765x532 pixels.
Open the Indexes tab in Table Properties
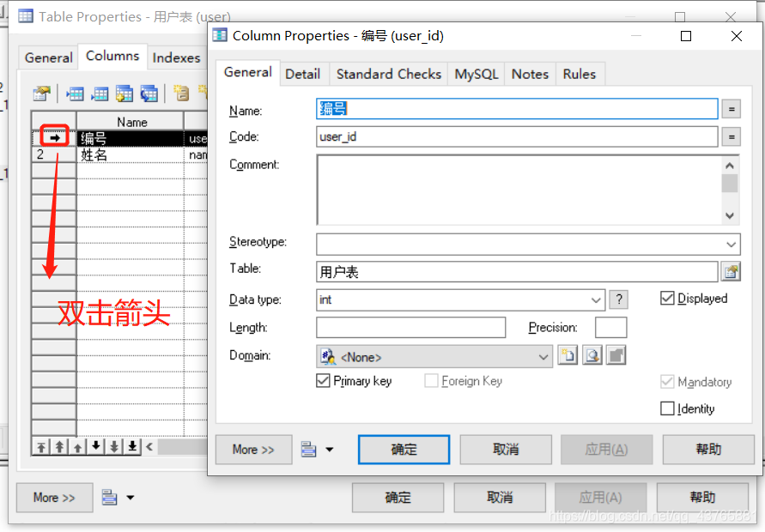pos(177,57)
